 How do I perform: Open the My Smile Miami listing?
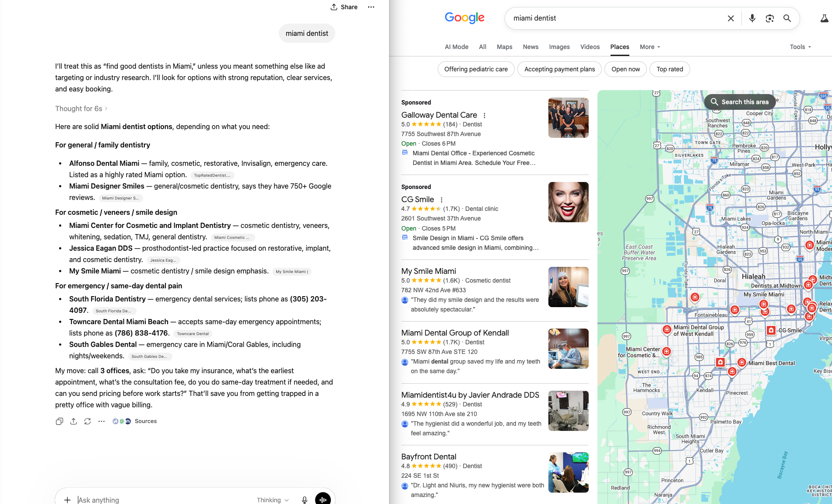coord(428,271)
